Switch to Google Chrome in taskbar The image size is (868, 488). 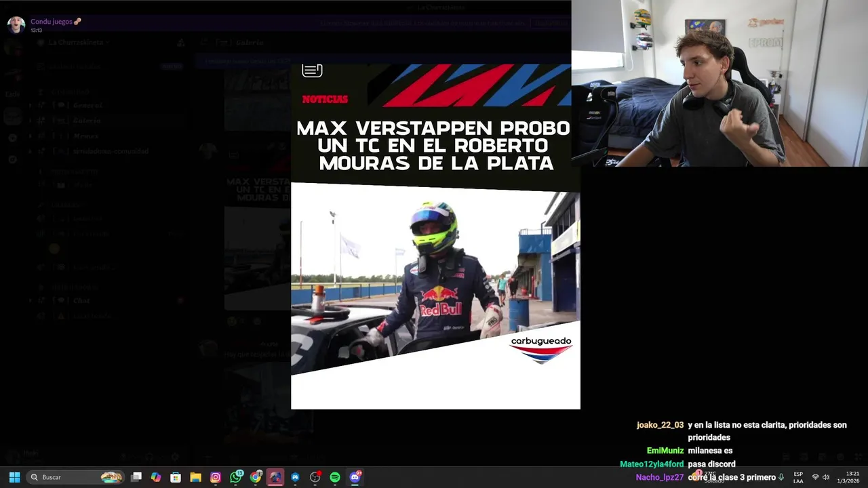(256, 477)
